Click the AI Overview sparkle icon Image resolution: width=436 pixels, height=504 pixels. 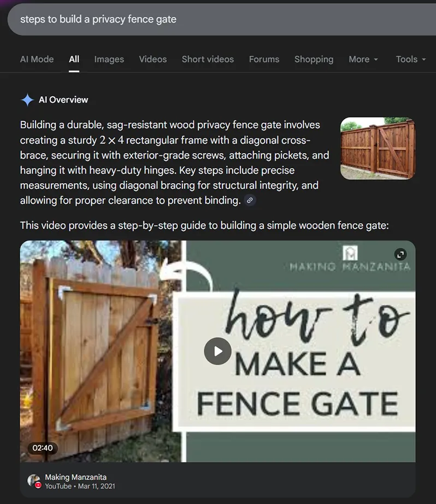(x=27, y=99)
